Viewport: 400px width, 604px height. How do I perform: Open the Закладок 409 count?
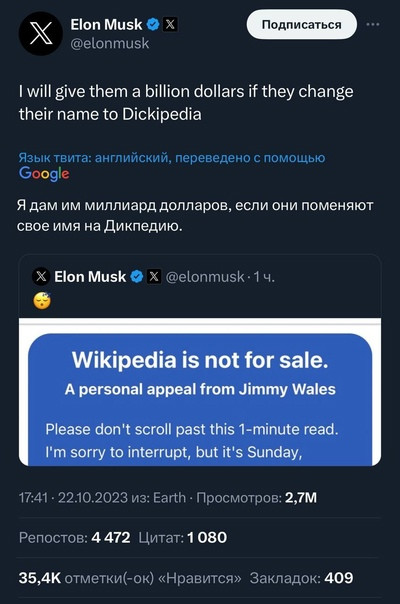click(301, 578)
